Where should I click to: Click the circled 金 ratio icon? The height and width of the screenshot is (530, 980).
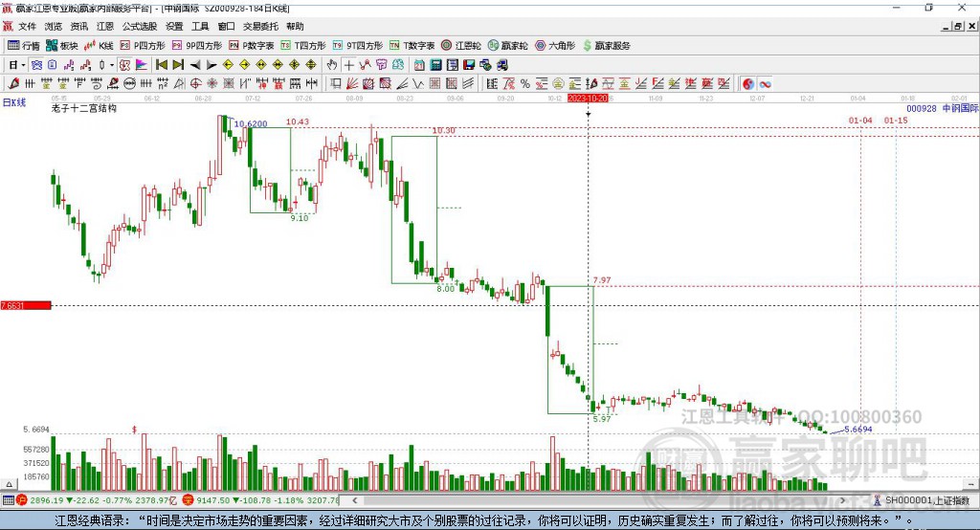pyautogui.click(x=558, y=83)
